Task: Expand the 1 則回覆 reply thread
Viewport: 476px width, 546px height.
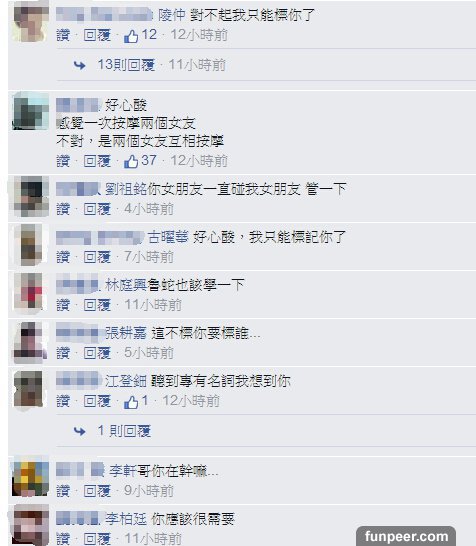Action: [124, 431]
